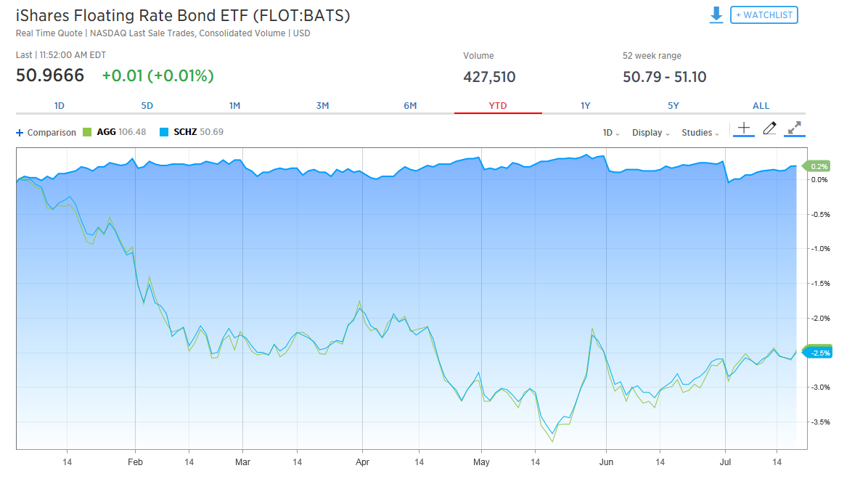Select the 6M time range tab
Screen dimensions: 868x484
tap(410, 105)
